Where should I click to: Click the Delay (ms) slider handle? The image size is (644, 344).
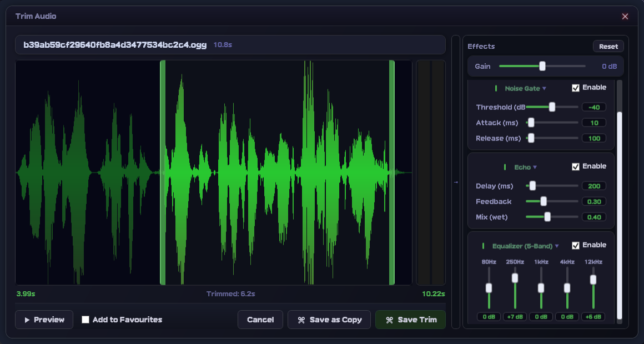click(x=533, y=186)
